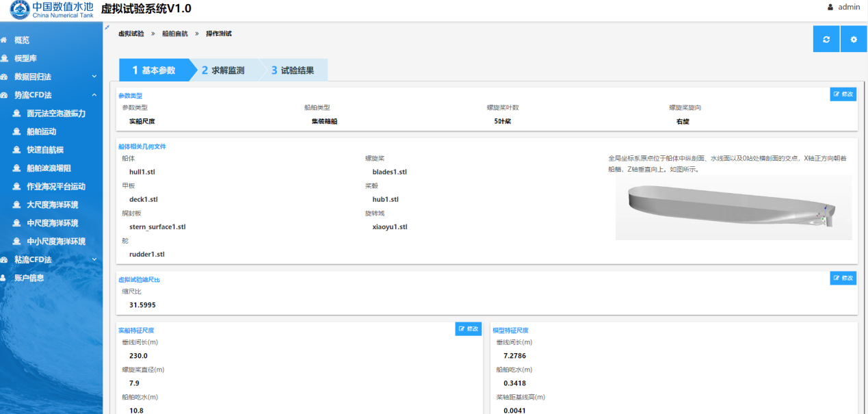Image resolution: width=868 pixels, height=414 pixels.
Task: Click the small pin icon beside sidebar
Action: pyautogui.click(x=107, y=27)
